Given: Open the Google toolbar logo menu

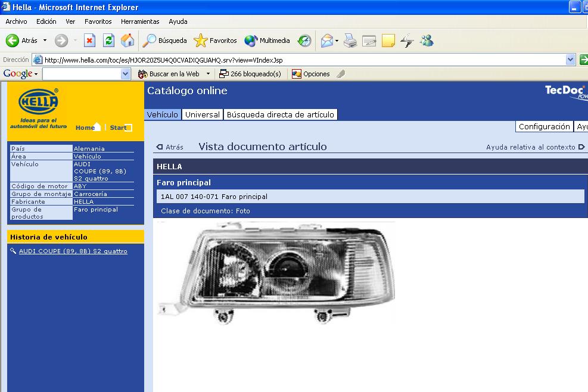Looking at the screenshot, I should tap(20, 74).
